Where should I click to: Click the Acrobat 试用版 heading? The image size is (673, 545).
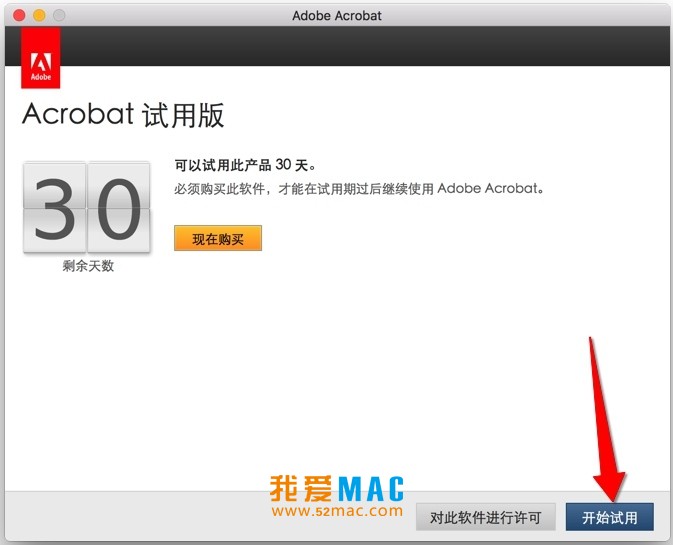pos(123,115)
